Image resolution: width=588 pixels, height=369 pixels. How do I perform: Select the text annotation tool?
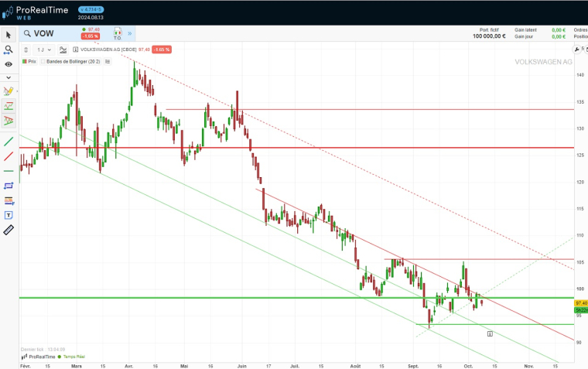[9, 215]
